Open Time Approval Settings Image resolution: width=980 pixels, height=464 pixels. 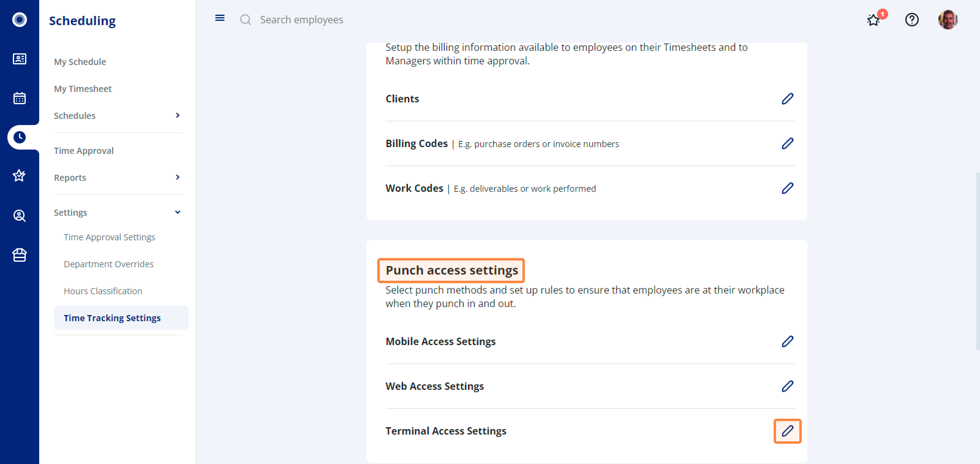click(x=110, y=237)
